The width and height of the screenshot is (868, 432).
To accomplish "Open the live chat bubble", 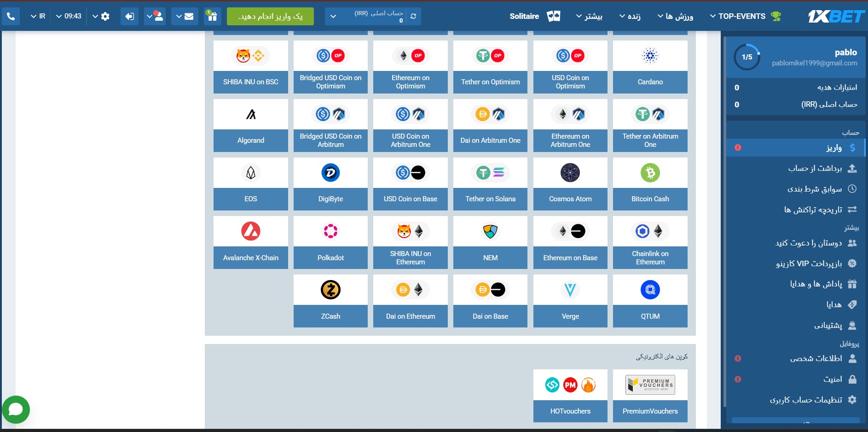I will [16, 409].
